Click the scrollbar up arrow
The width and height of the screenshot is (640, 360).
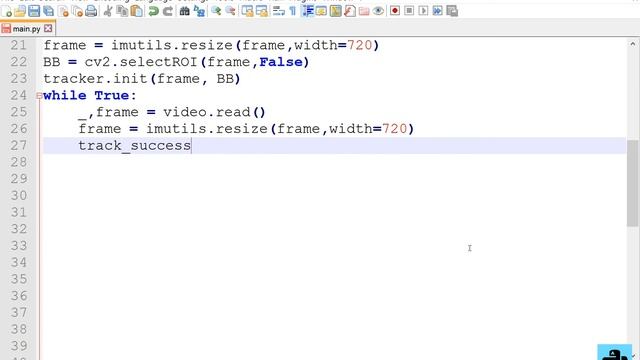point(633,43)
